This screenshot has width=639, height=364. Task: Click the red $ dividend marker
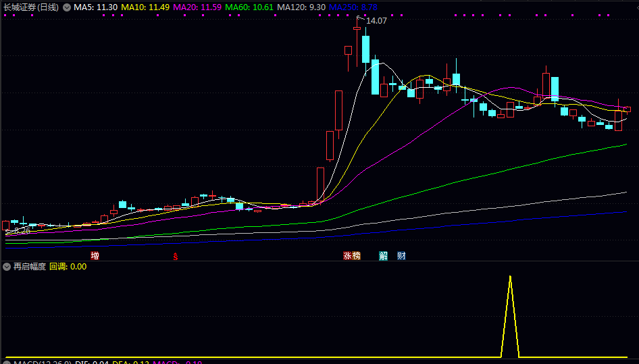(x=176, y=257)
